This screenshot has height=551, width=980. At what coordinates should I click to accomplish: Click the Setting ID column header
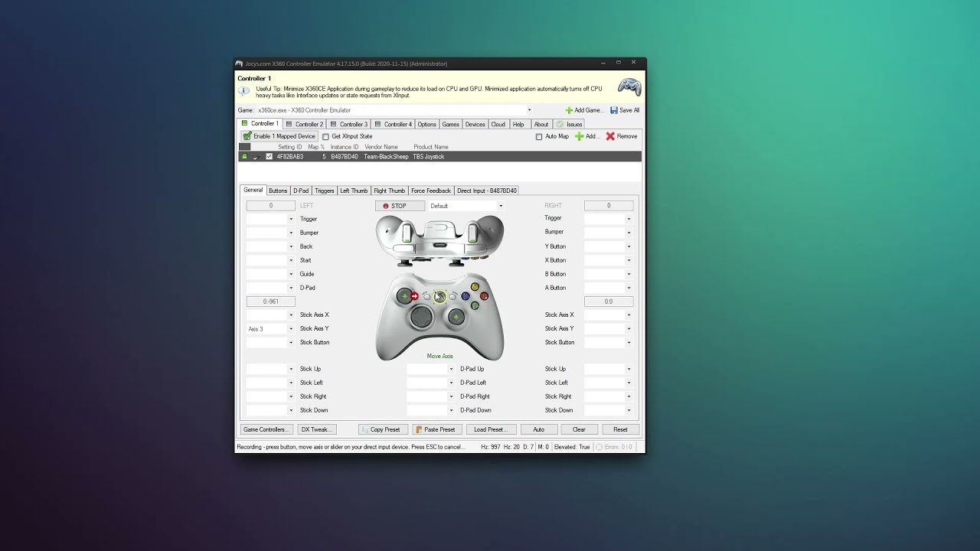(289, 147)
